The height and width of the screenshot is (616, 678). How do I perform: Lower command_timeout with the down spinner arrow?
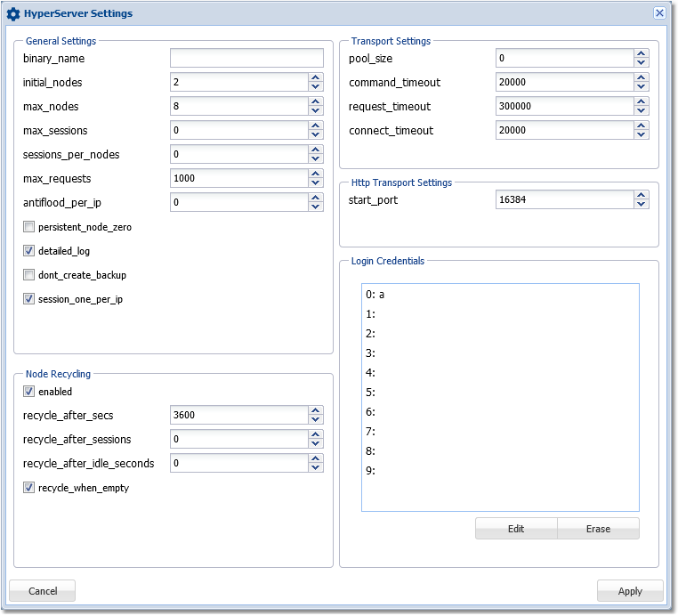coord(642,87)
